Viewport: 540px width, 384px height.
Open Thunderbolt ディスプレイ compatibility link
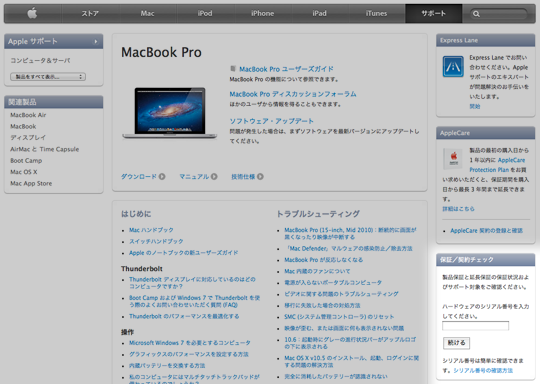tap(192, 283)
